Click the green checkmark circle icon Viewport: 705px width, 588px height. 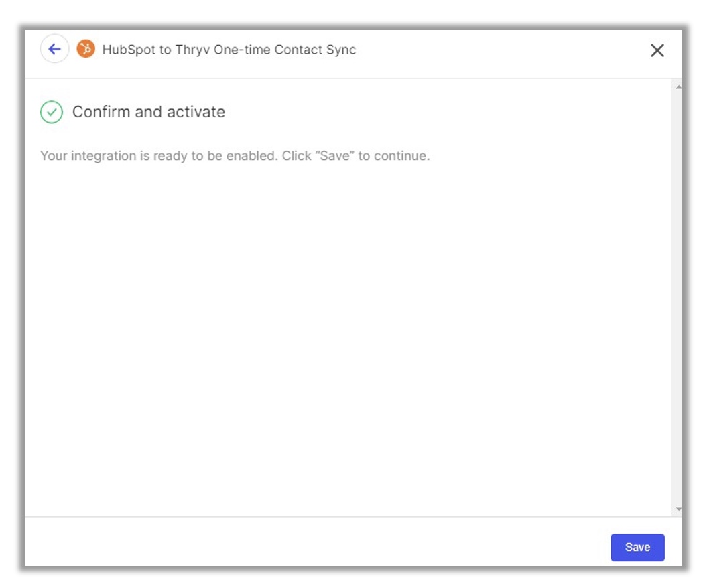coord(52,112)
